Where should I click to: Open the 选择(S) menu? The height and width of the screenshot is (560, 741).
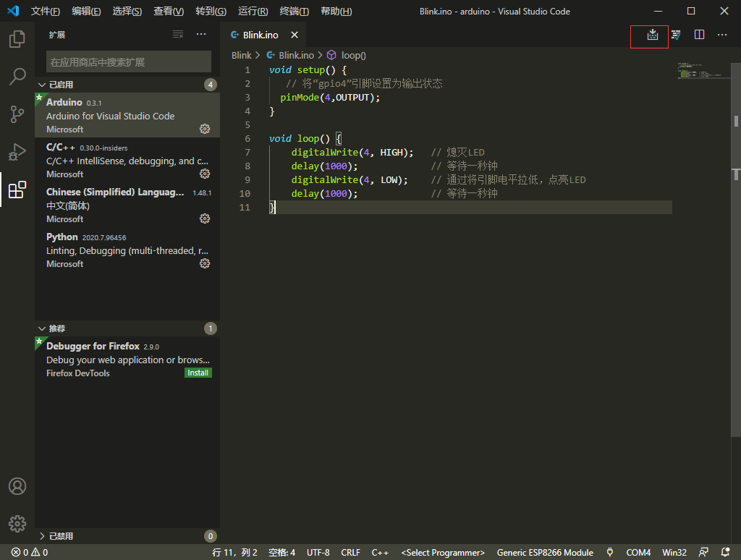(x=127, y=11)
